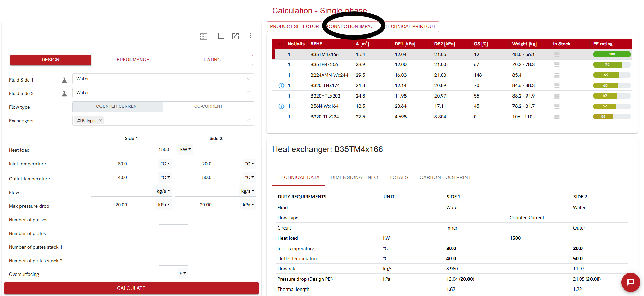The image size is (644, 296).
Task: Open the Dimensional Info tab
Action: 354,177
